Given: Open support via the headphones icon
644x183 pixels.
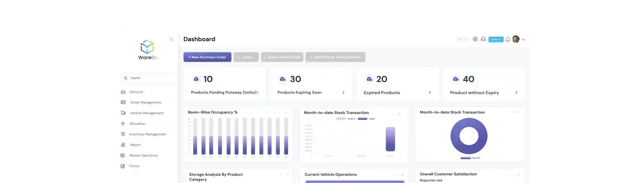Looking at the screenshot, I should (483, 39).
